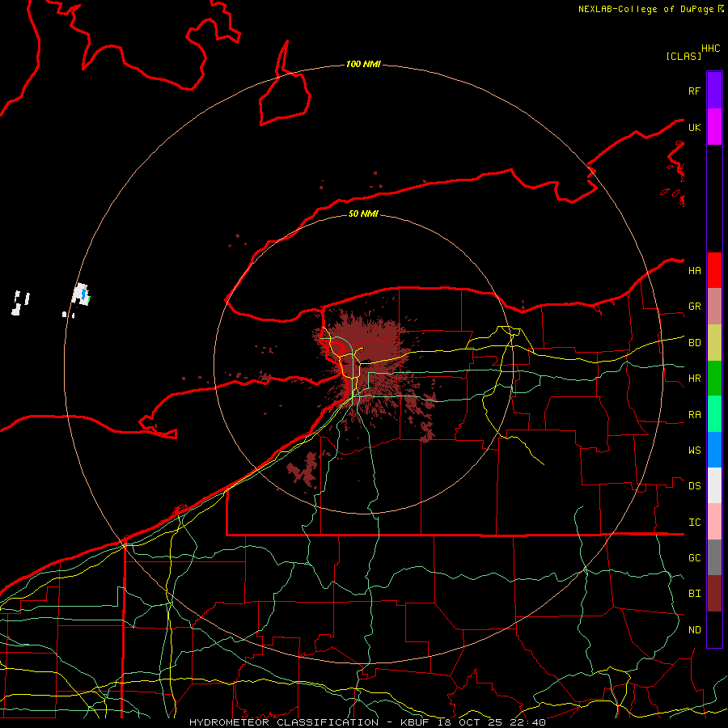Click the HYDROMETEOR CLASSIFICATION title text
Screen dimensions: 728x728
(284, 722)
